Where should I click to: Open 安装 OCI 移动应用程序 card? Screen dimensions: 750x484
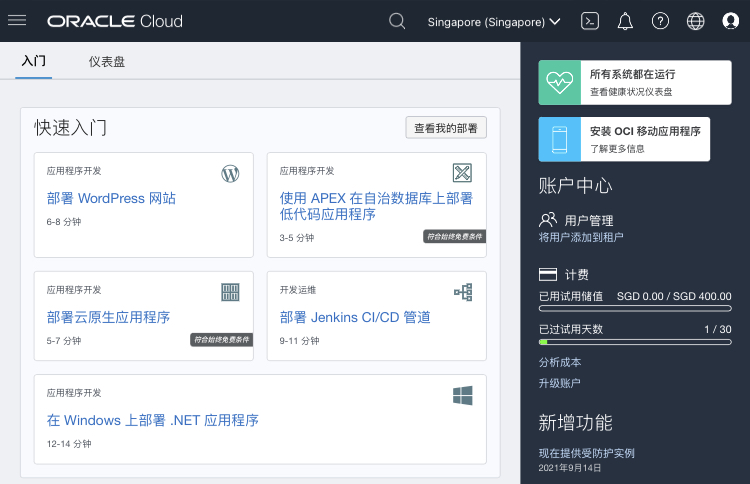click(624, 139)
